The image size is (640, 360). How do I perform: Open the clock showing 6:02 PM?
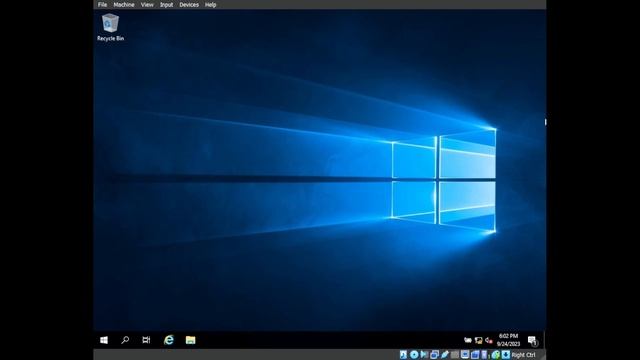click(x=508, y=340)
